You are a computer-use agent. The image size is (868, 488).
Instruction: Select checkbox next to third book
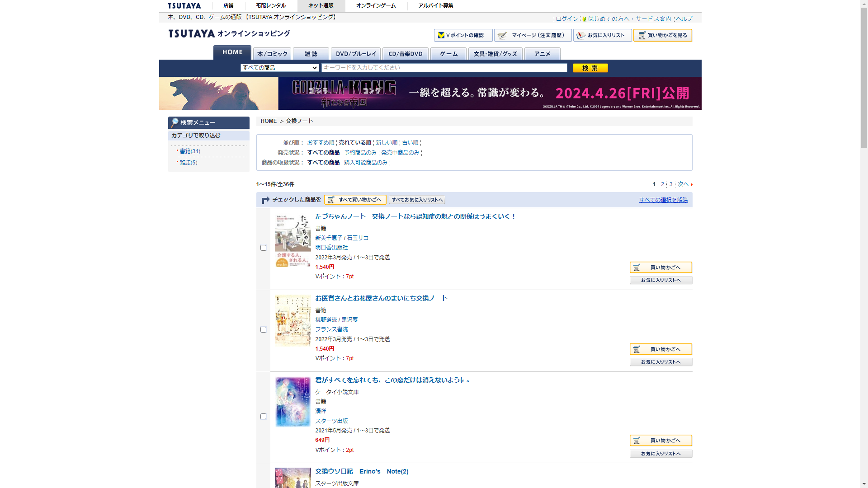coord(263,417)
